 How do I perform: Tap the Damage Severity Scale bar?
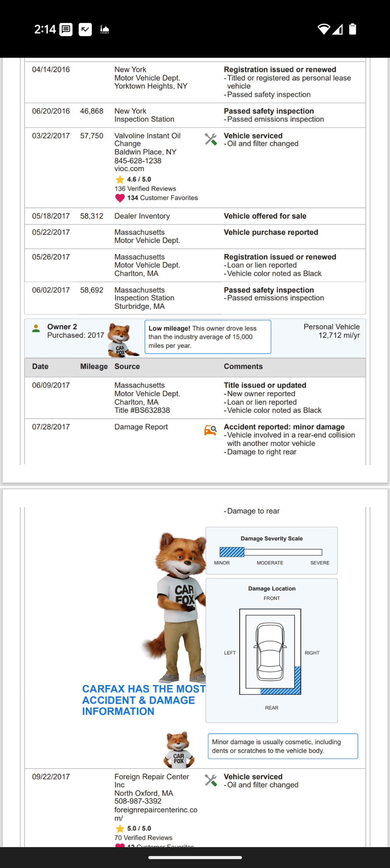coord(271,552)
